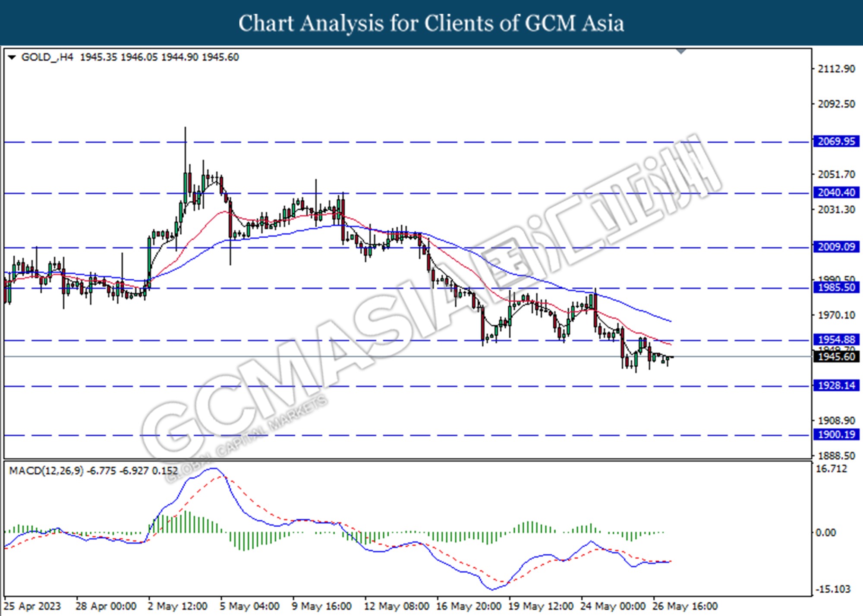This screenshot has height=616, width=863.
Task: Click the 2 May 12:00 time label
Action: tap(177, 607)
